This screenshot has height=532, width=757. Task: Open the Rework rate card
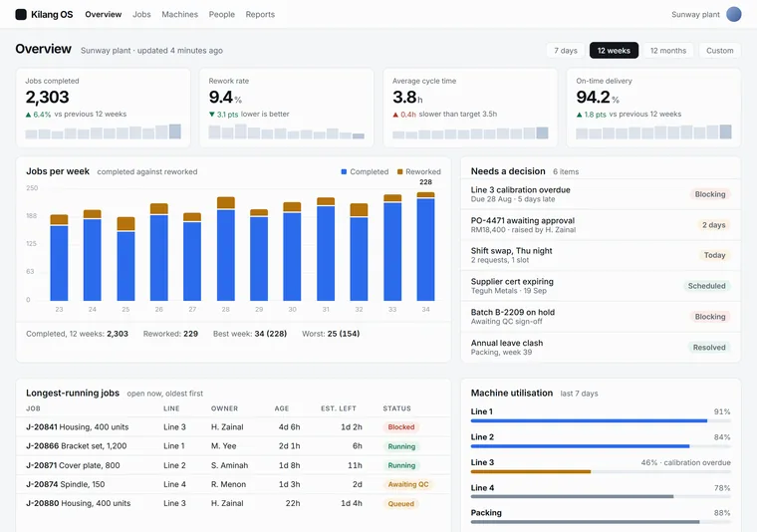point(286,108)
